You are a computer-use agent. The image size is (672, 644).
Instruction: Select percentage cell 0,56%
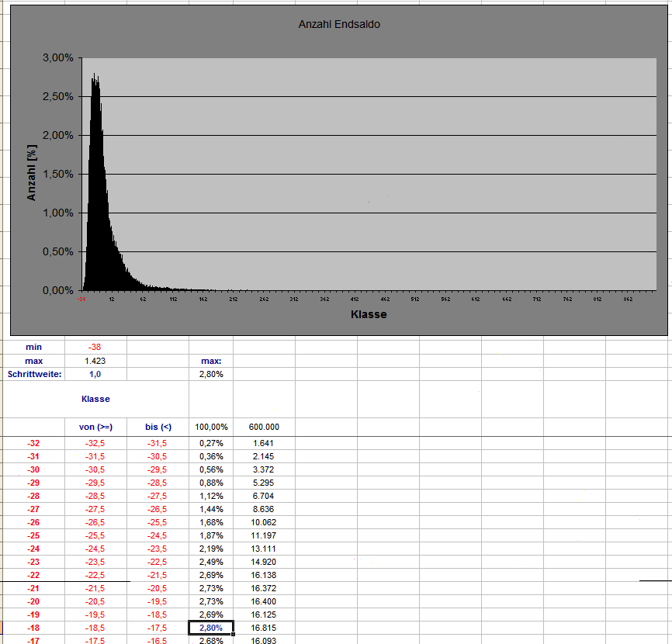[211, 469]
